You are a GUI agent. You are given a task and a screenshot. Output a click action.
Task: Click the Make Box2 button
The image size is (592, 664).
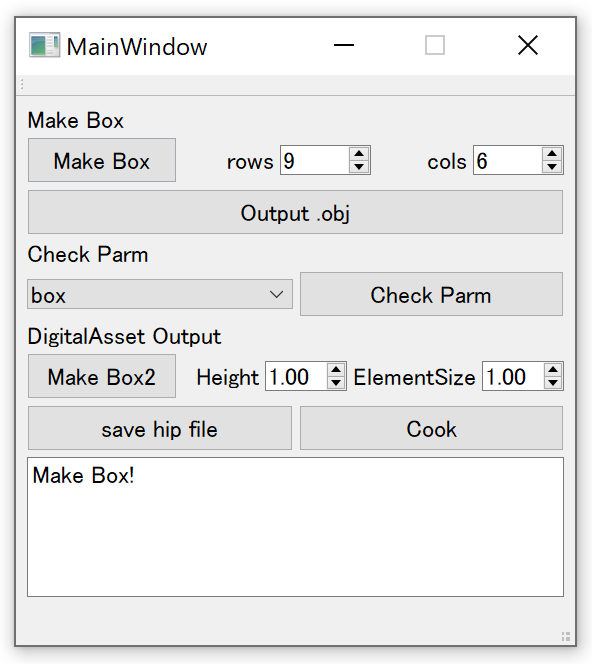(x=102, y=376)
